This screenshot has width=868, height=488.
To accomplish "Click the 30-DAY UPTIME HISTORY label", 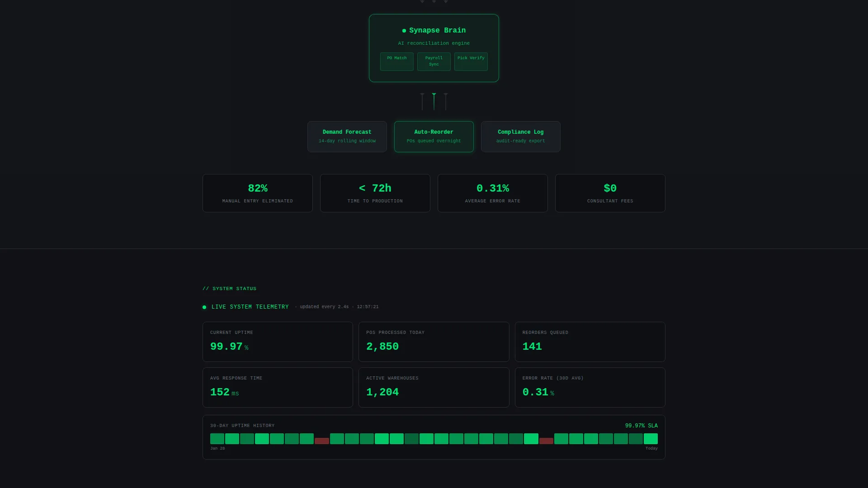I will pos(242,426).
